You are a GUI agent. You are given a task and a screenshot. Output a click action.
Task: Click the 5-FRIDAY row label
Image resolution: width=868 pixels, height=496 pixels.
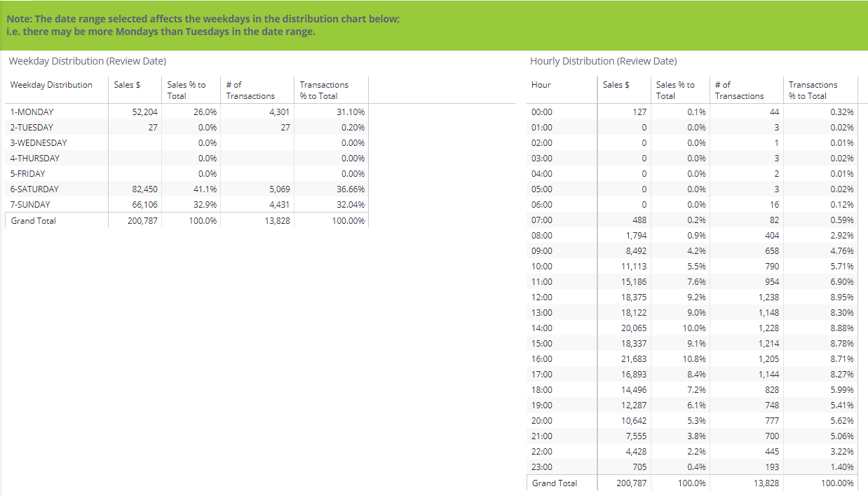[28, 174]
